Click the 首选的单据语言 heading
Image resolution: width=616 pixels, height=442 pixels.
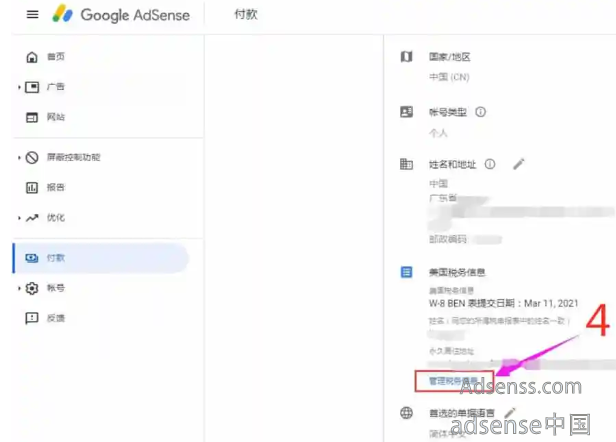(462, 413)
